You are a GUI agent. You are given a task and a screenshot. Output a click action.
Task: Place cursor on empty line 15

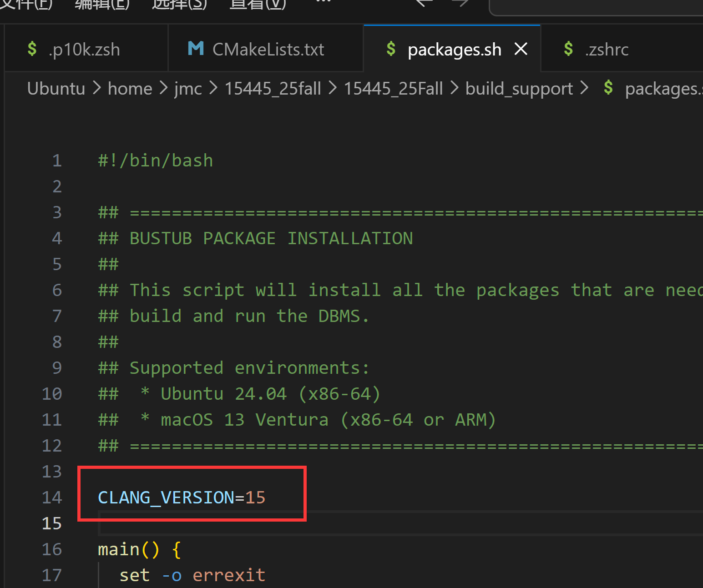point(400,523)
